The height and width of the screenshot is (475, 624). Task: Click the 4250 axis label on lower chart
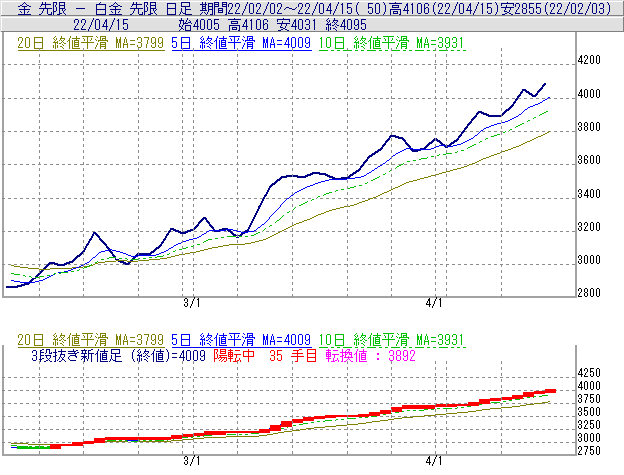(589, 373)
